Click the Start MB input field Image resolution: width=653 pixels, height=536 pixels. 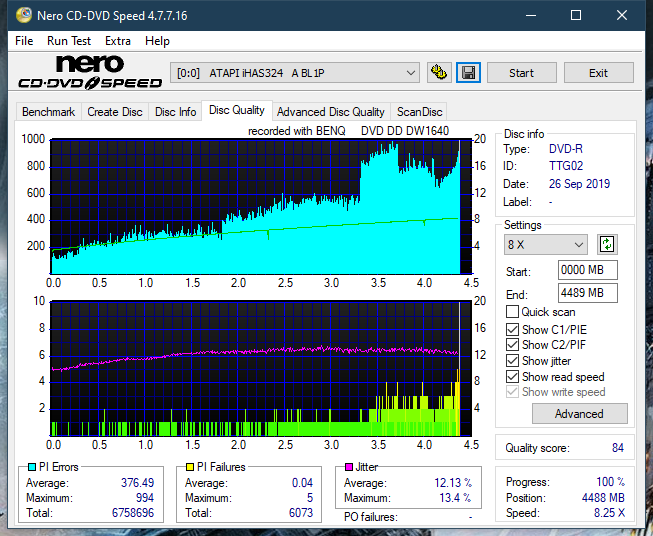587,270
